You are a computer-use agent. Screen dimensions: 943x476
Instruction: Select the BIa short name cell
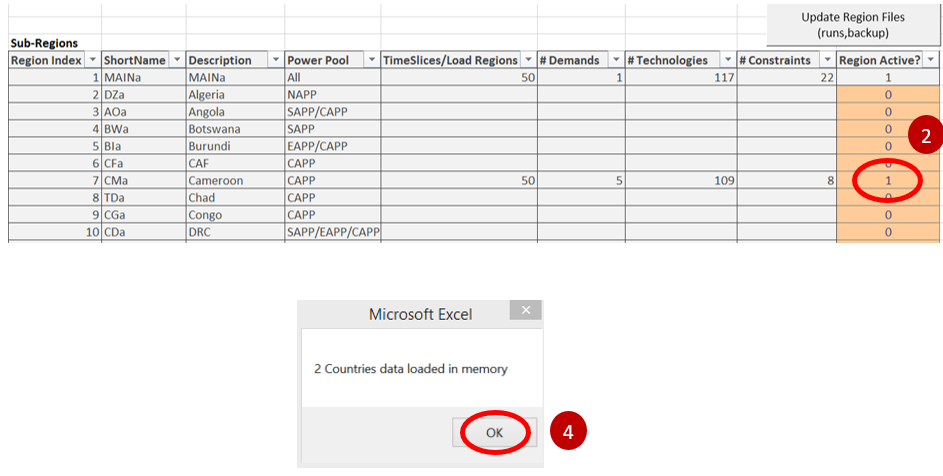[144, 146]
